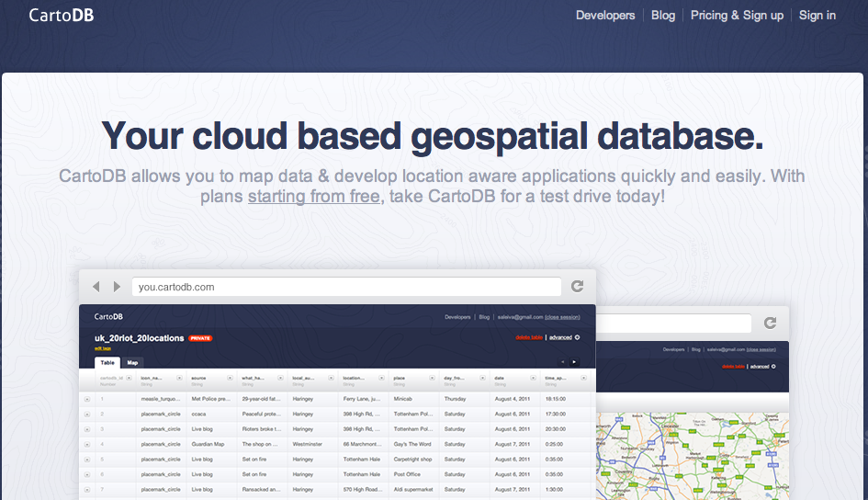Click the 'Aldi supermarket' place cell
Viewport: 868px width, 500px height.
pos(413,490)
